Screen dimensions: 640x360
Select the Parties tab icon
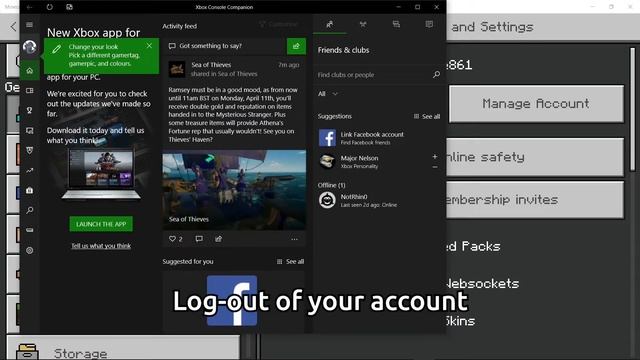pos(363,24)
